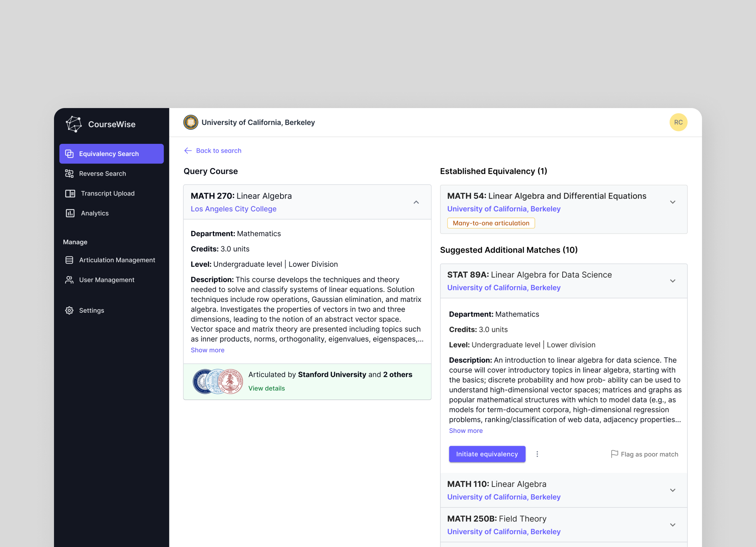Show more of MATH 270 description
Screen dimensions: 756x547
click(208, 350)
